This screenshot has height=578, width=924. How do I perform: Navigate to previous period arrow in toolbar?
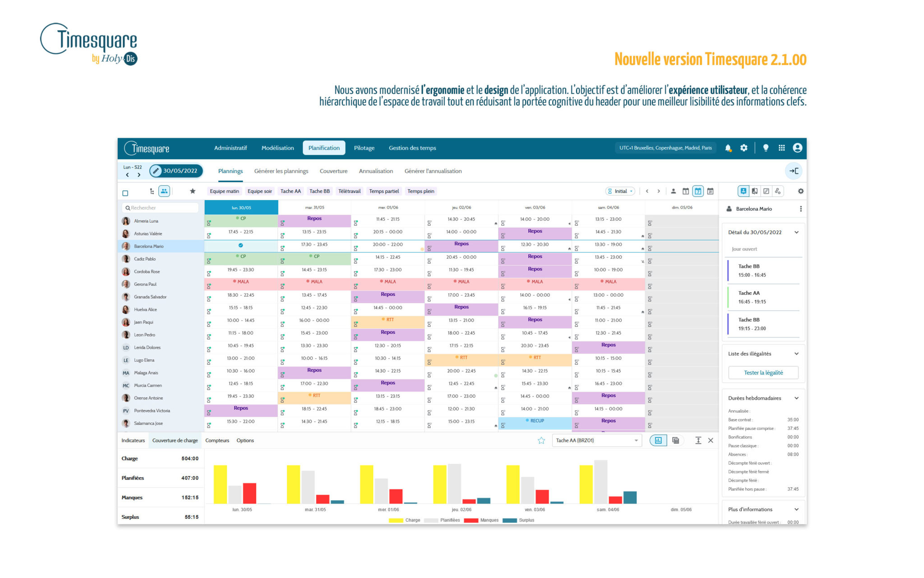647,191
